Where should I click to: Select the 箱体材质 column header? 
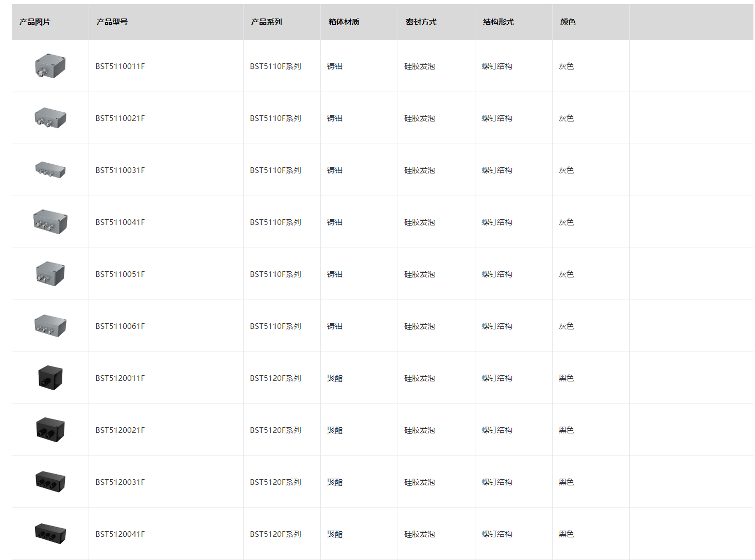pyautogui.click(x=344, y=22)
